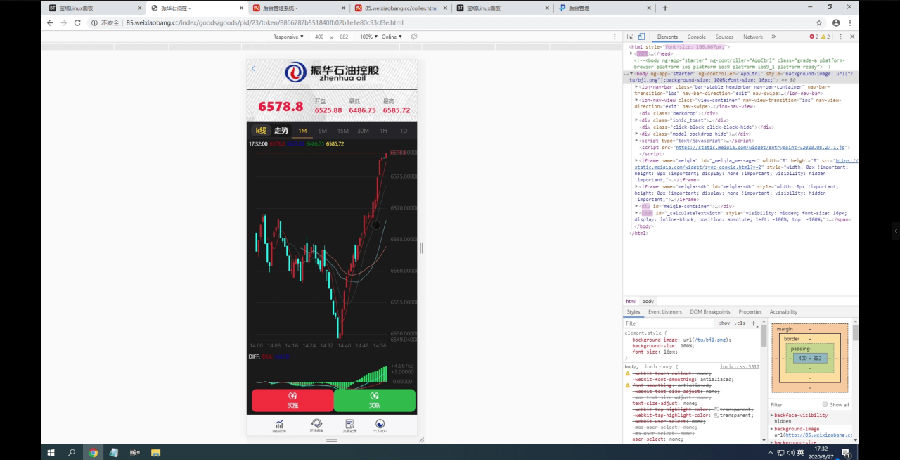
Task: Edit the viewport width field in device toolbar
Action: pos(319,37)
